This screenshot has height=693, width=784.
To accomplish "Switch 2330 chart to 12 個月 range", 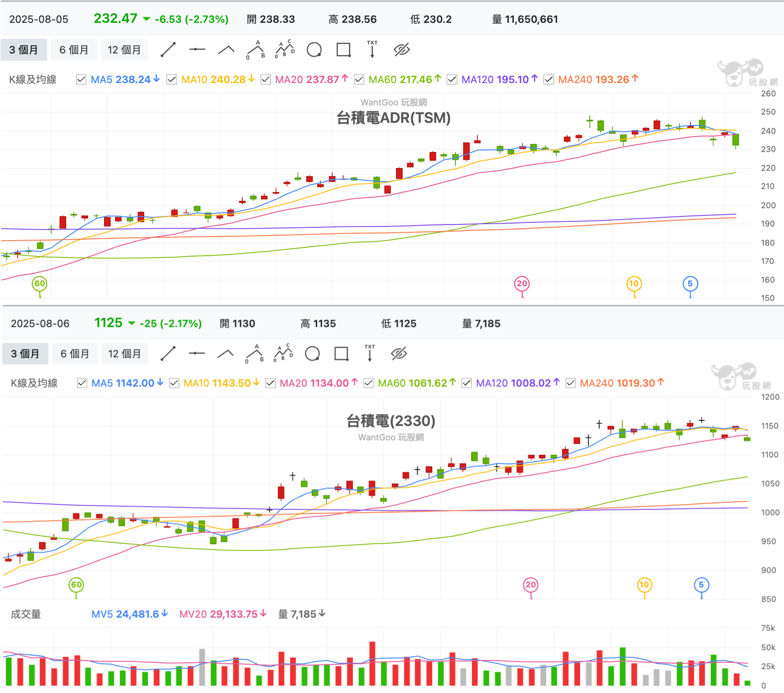I will click(x=124, y=354).
